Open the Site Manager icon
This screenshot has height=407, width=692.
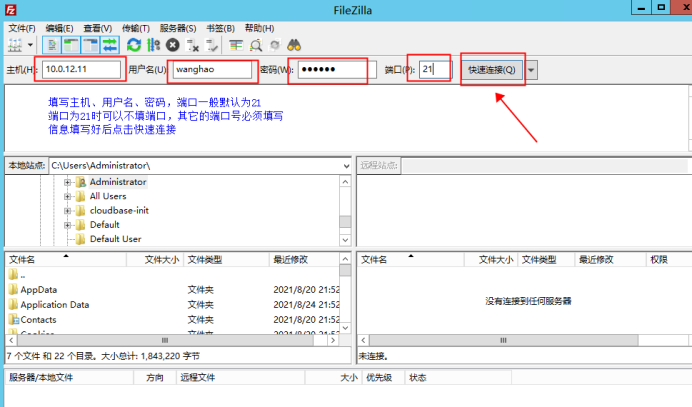pos(15,45)
